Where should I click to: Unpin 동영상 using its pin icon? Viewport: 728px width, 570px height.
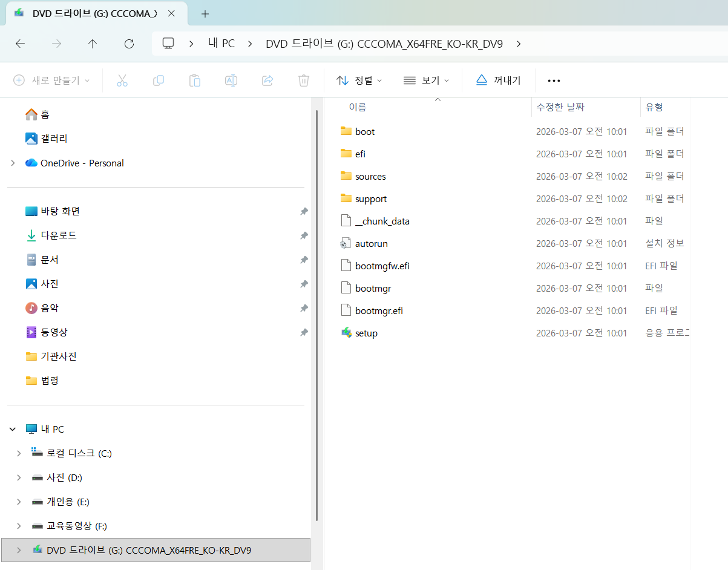(304, 332)
